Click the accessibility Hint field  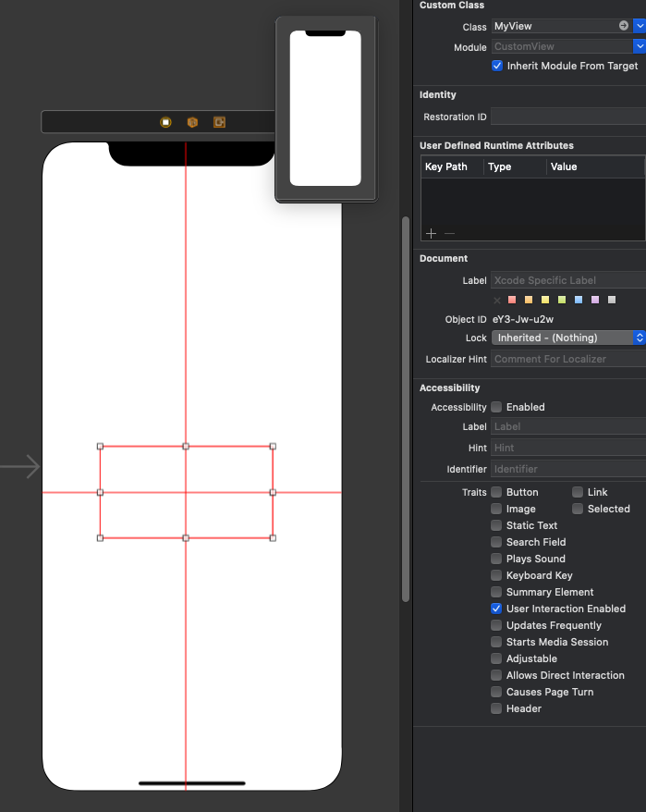pos(568,448)
